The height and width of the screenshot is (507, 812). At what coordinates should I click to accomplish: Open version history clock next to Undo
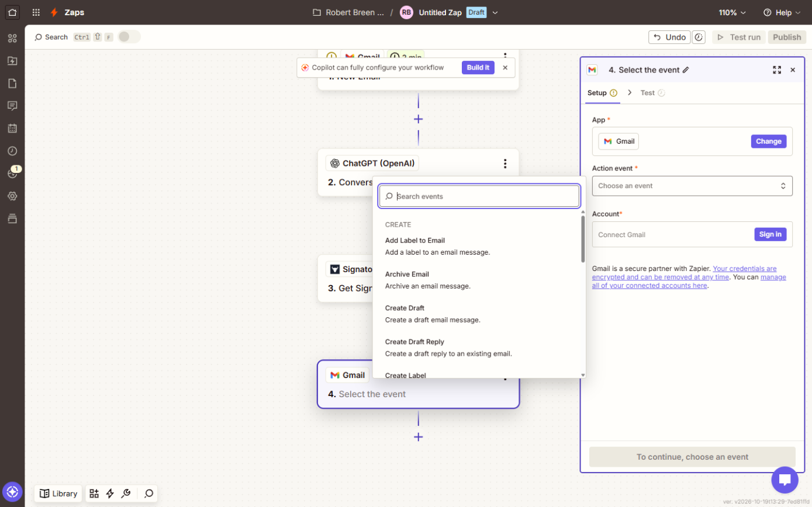pos(699,37)
